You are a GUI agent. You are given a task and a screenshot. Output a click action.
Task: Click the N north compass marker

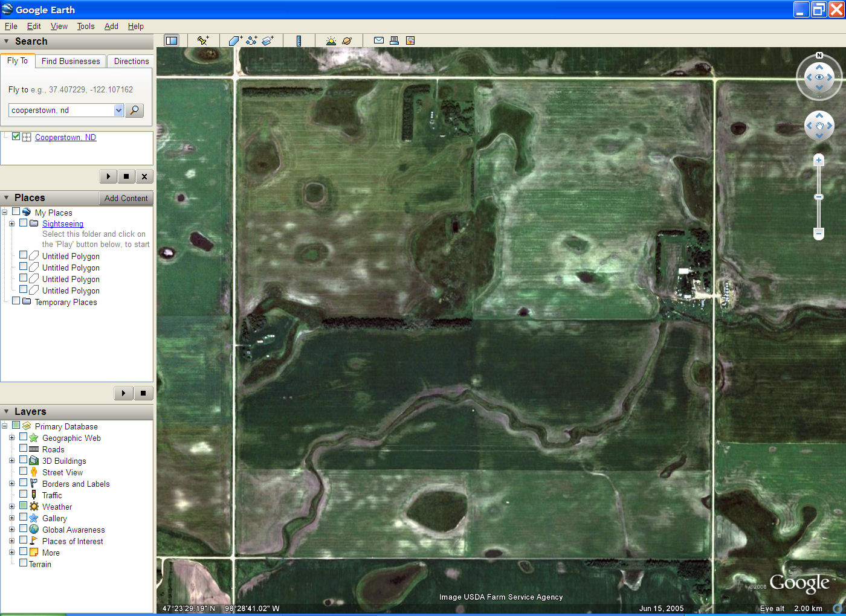click(x=819, y=56)
